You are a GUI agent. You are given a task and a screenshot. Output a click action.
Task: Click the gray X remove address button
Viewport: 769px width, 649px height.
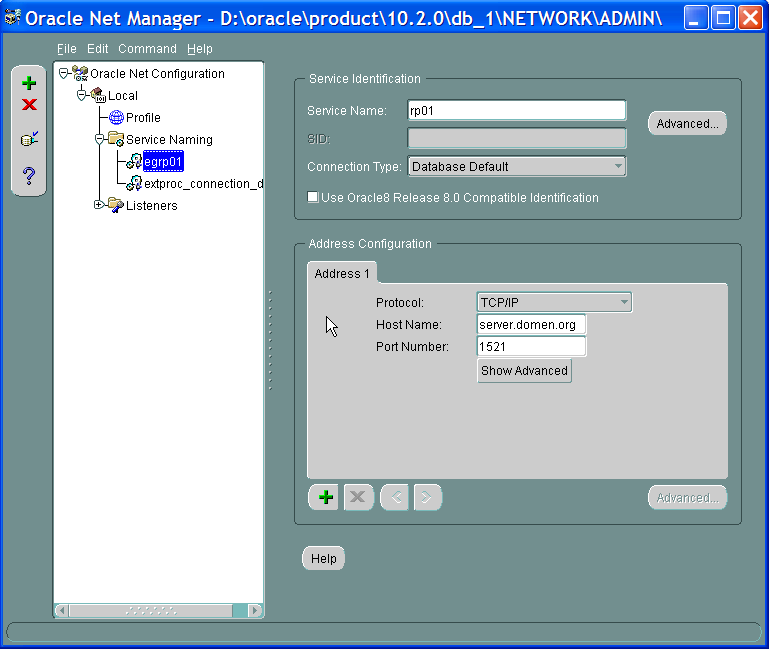coord(358,497)
